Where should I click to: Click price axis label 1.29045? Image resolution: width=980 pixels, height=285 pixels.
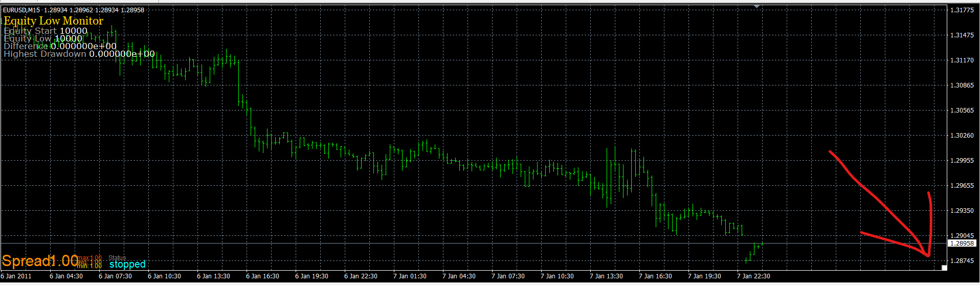[962, 235]
